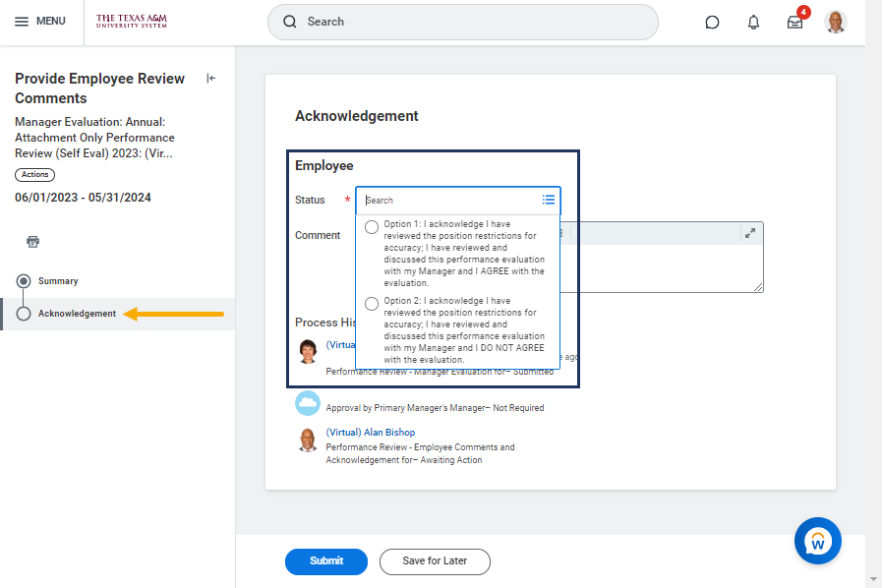Open the Status prompt list icon
Image resolution: width=882 pixels, height=588 pixels.
(549, 200)
